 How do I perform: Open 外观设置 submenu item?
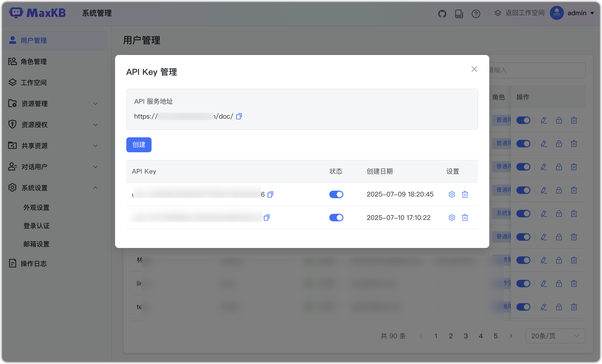pyautogui.click(x=36, y=207)
